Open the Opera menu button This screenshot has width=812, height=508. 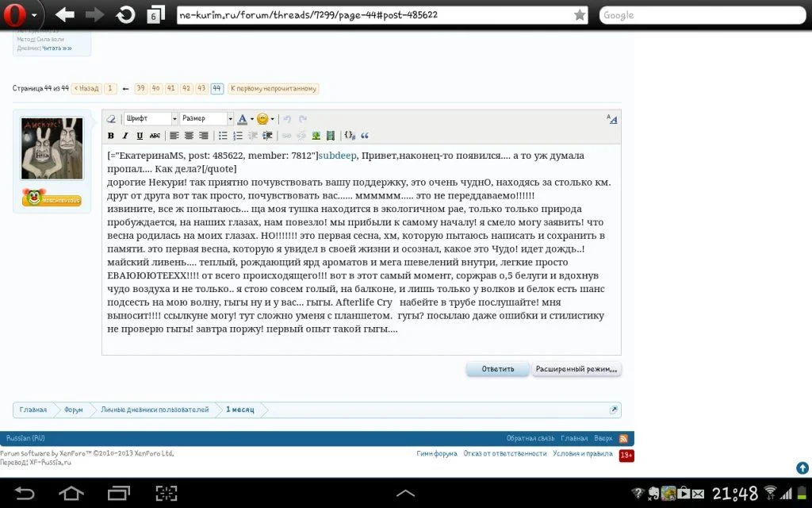point(20,14)
